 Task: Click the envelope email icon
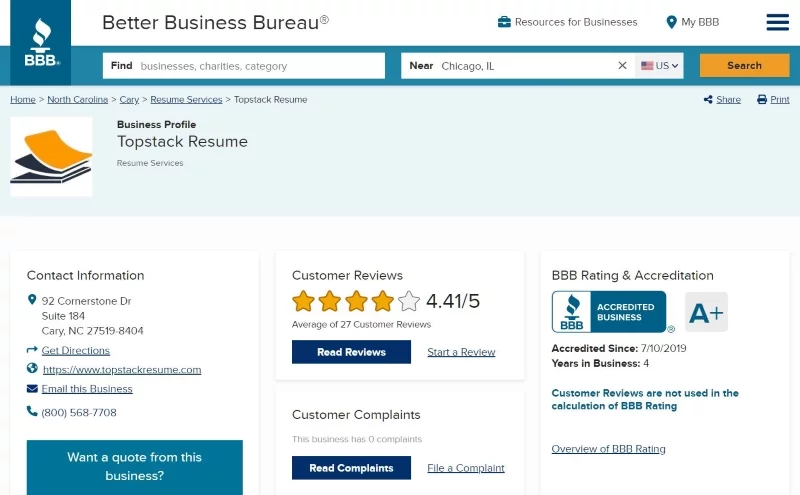pyautogui.click(x=32, y=388)
